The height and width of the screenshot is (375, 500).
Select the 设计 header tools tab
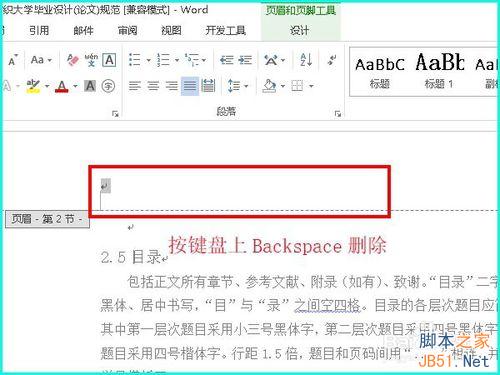[299, 31]
